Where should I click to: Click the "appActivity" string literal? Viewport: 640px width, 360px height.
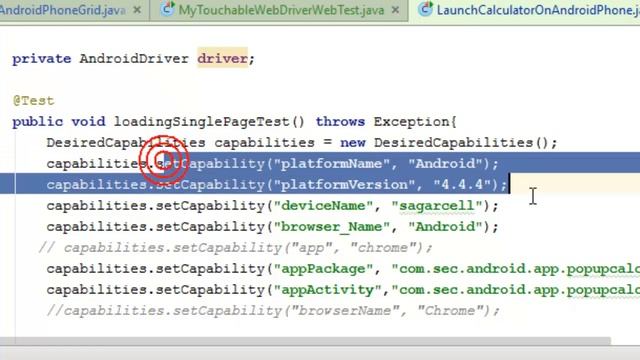pyautogui.click(x=327, y=290)
